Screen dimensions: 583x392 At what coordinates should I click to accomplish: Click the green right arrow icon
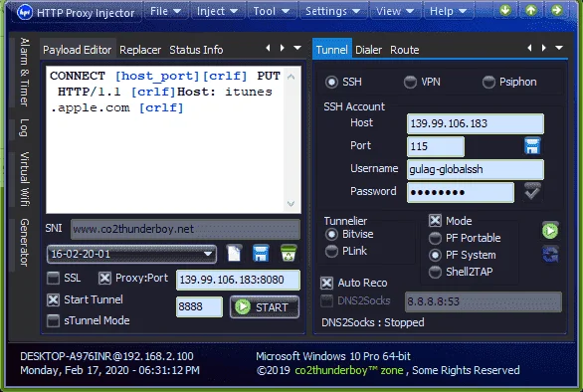pos(556,10)
